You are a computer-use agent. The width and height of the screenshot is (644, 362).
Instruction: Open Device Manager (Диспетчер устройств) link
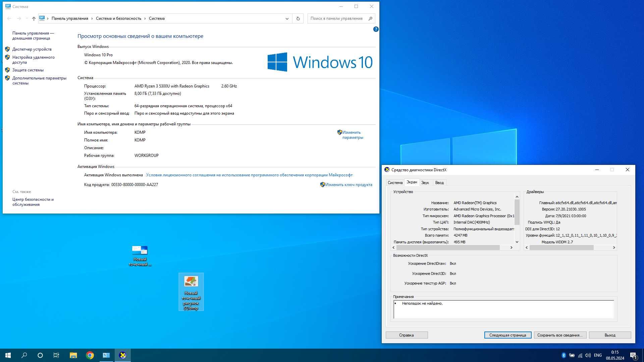coord(32,49)
